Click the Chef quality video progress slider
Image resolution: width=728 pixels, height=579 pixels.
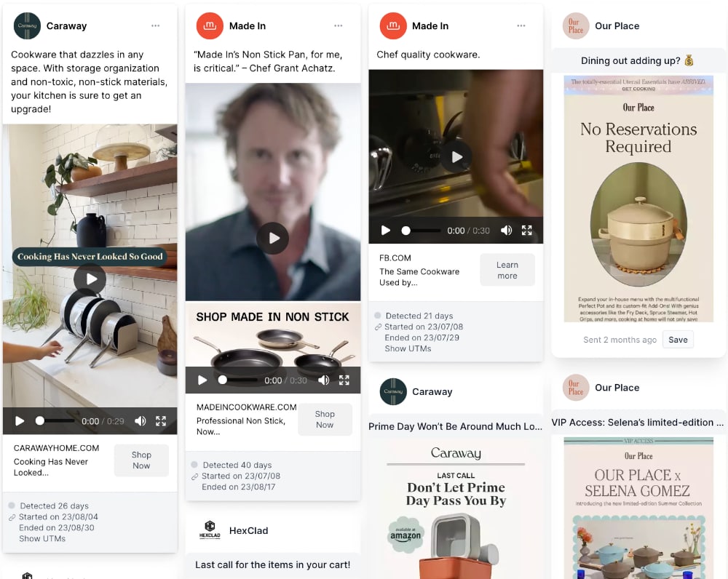tap(421, 231)
